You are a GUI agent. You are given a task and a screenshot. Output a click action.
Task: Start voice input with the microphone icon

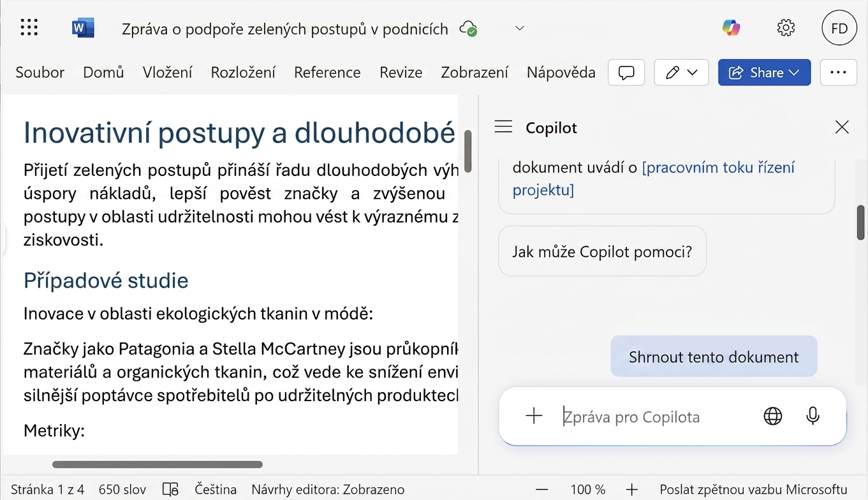813,416
